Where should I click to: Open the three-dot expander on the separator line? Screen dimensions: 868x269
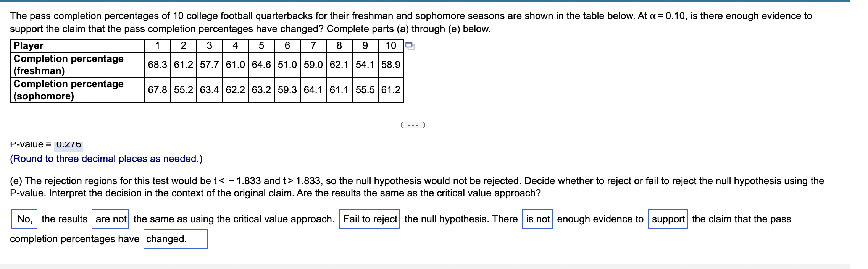tap(413, 125)
